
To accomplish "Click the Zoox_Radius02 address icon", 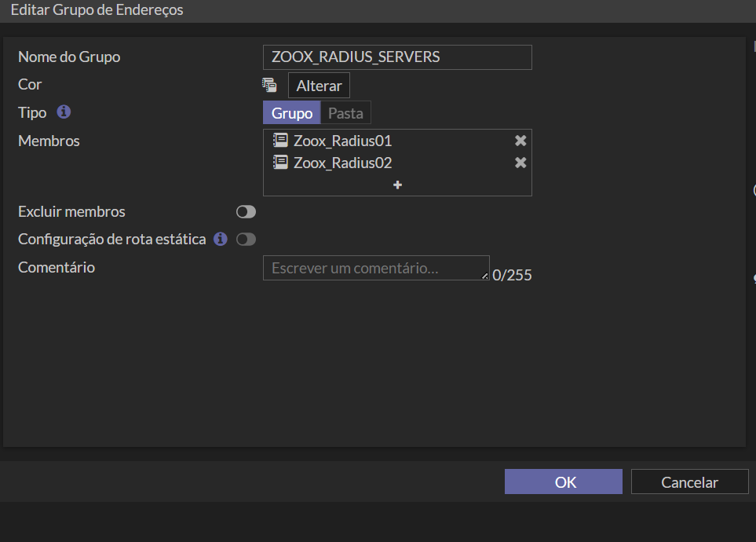I will point(280,163).
